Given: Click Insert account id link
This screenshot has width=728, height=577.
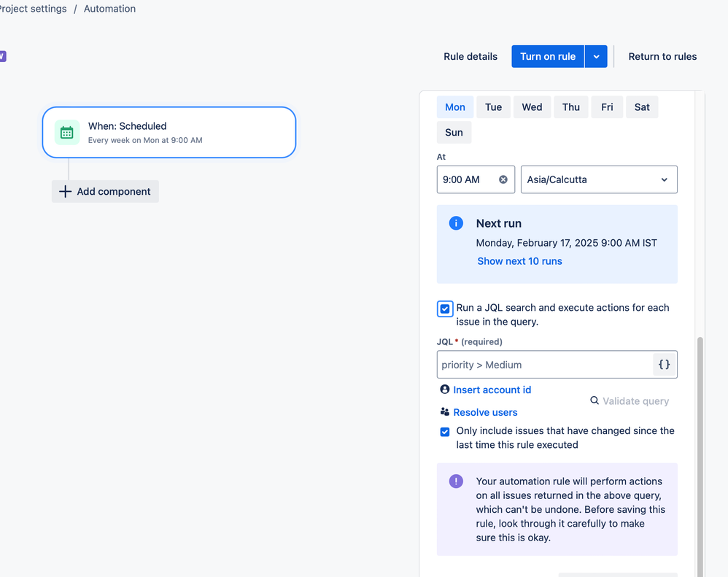Looking at the screenshot, I should point(492,390).
